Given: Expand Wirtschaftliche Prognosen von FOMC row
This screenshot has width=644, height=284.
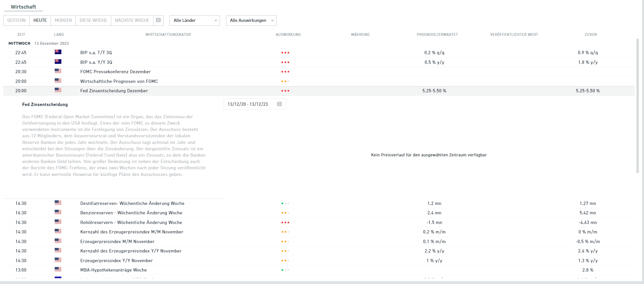Looking at the screenshot, I should tap(119, 81).
